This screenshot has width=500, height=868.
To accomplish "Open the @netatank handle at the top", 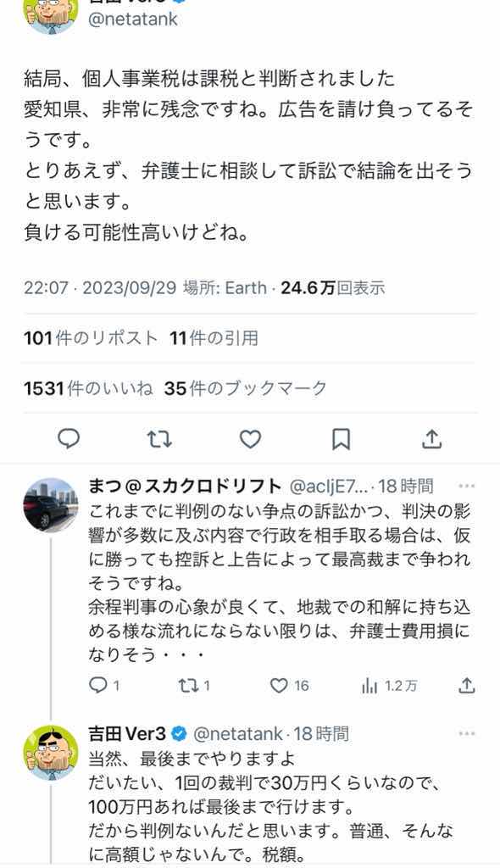I will coord(133,19).
